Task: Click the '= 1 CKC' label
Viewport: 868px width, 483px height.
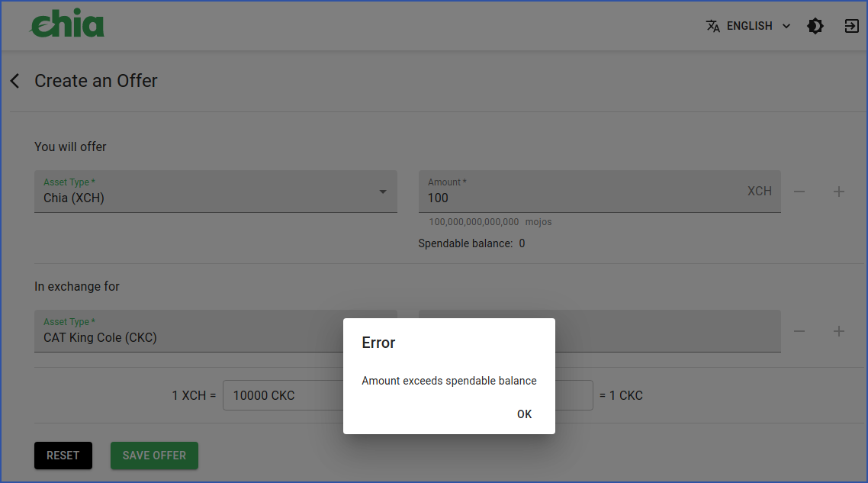Action: tap(621, 395)
